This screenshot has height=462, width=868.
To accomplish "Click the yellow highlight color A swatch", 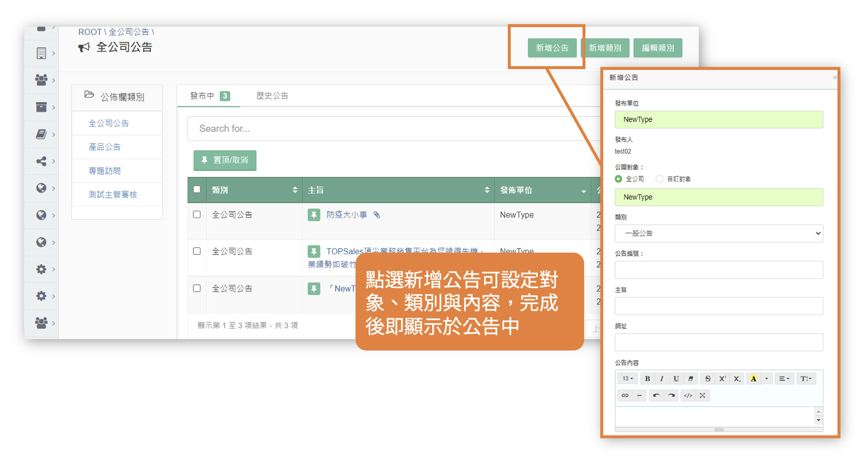I will tap(753, 379).
